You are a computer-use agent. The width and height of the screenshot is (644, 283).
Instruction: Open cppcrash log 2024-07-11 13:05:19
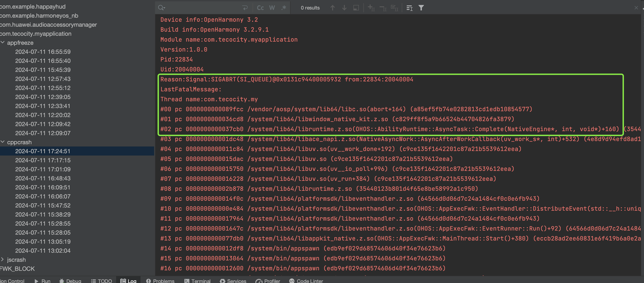click(43, 241)
